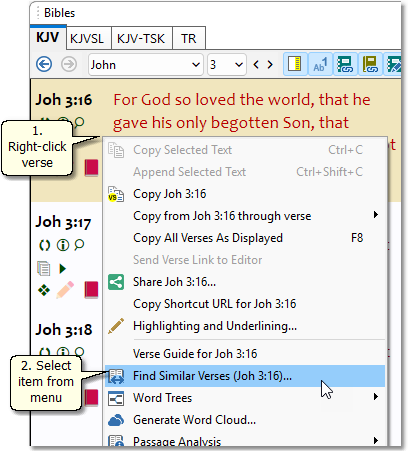Click the verse text 'For God so loved the world'
Screen dimensions: 408x453
pyautogui.click(x=214, y=100)
